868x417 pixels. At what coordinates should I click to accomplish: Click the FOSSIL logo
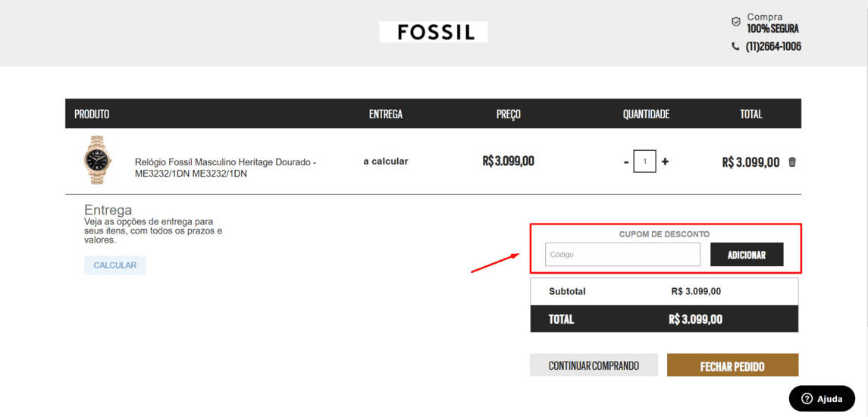(433, 32)
